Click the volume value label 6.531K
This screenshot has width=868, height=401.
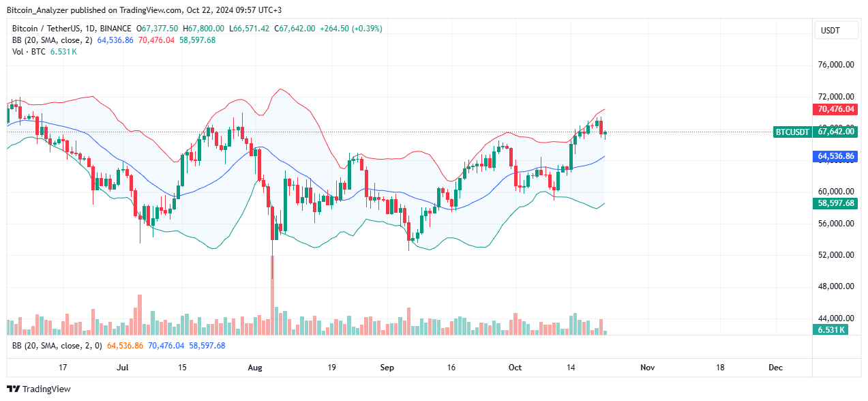tap(831, 330)
